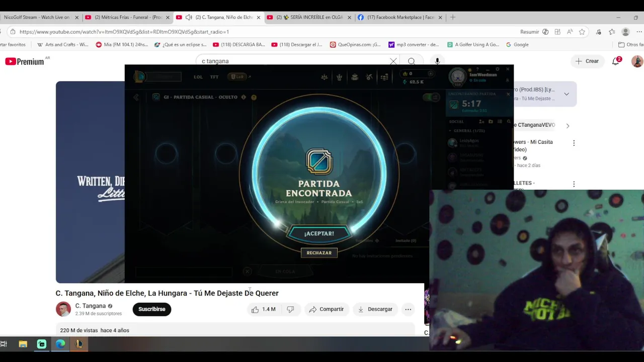
Task: Add page to favorites with star icon
Action: 582,32
